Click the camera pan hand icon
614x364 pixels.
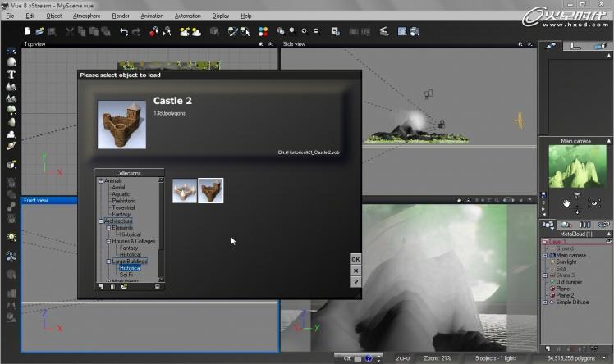(566, 203)
